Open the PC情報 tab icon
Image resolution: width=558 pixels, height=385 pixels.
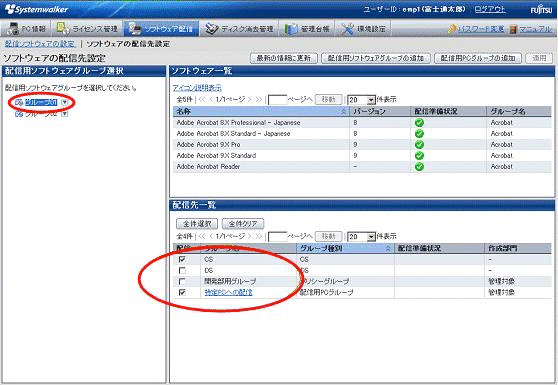14,28
